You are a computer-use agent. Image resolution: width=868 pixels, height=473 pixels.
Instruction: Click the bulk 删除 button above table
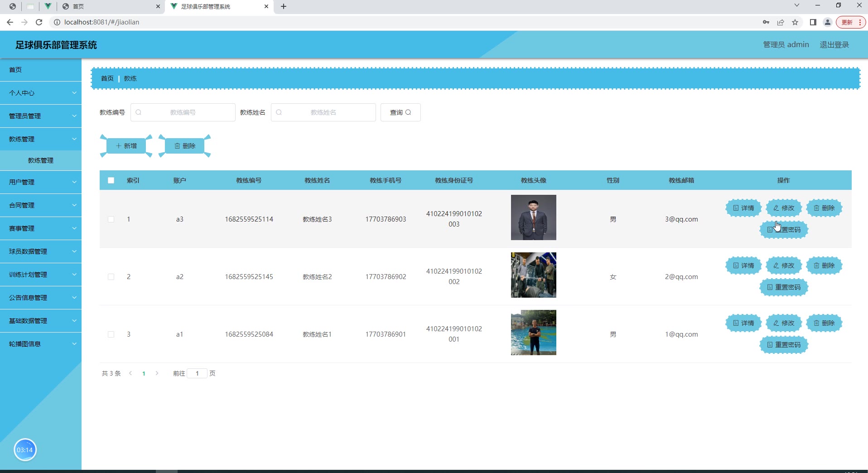point(185,146)
